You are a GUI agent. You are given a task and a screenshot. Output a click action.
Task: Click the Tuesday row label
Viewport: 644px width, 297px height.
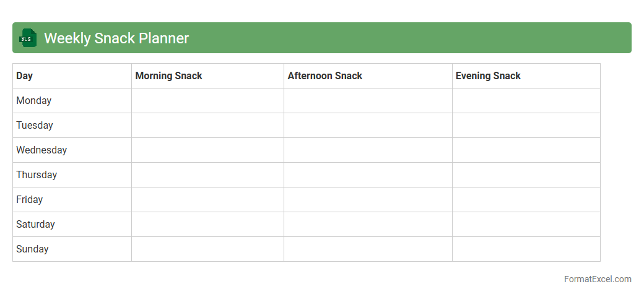pos(35,126)
